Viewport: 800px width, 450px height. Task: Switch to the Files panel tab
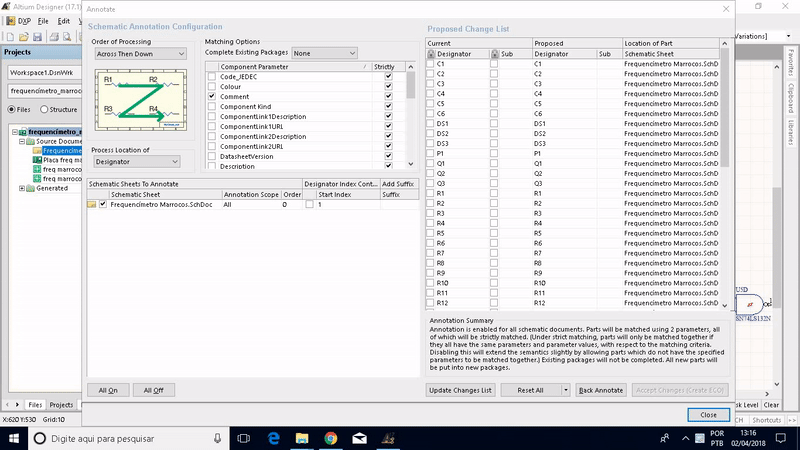[35, 405]
